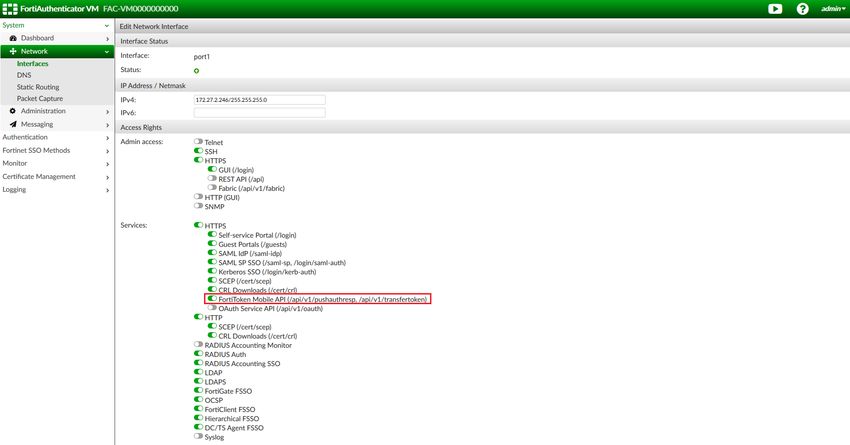850x445 pixels.
Task: Open Certificate Management menu
Action: tap(39, 176)
